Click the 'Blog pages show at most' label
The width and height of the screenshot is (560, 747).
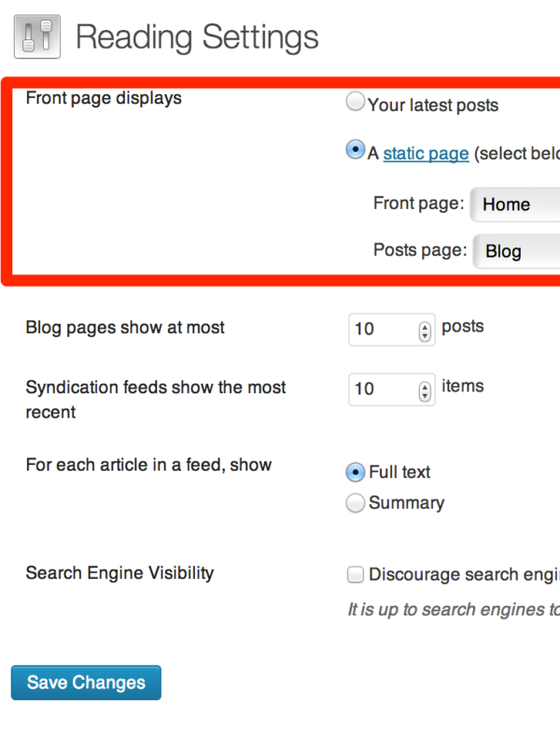pyautogui.click(x=125, y=328)
